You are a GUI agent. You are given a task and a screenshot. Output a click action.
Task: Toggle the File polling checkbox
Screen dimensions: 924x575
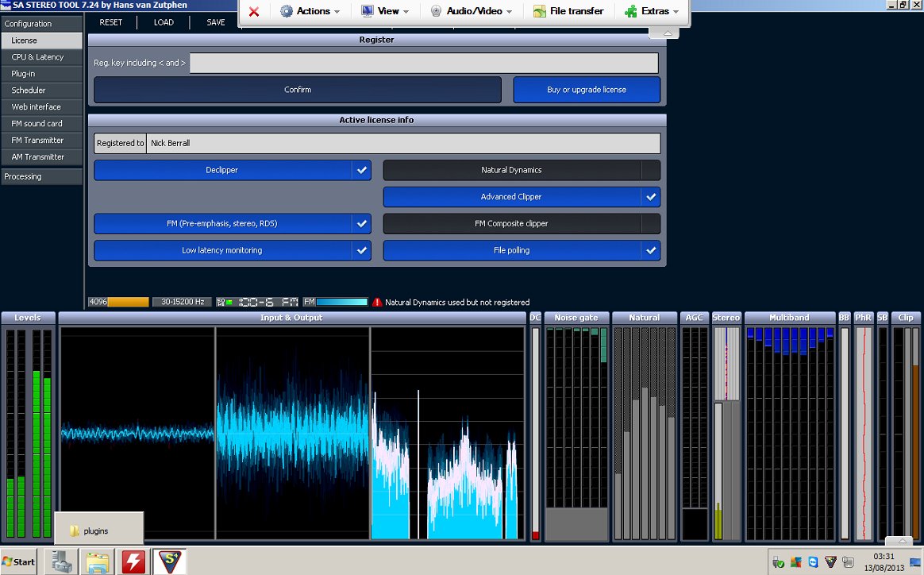(651, 250)
